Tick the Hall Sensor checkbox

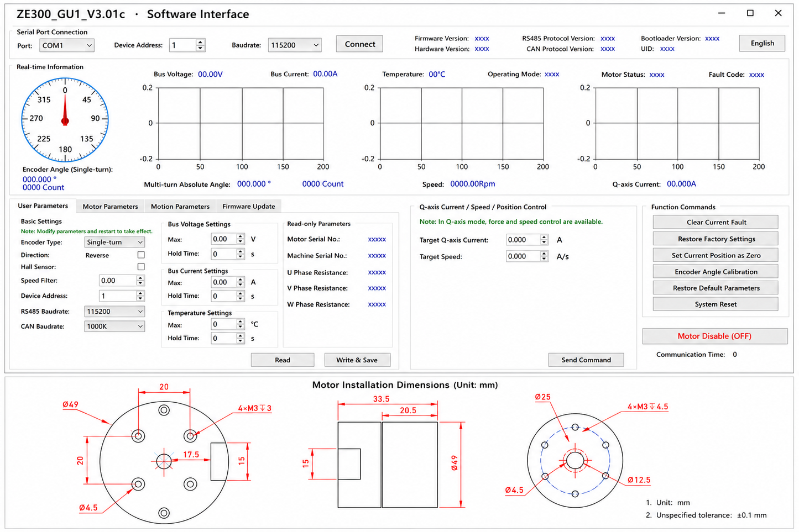[141, 267]
